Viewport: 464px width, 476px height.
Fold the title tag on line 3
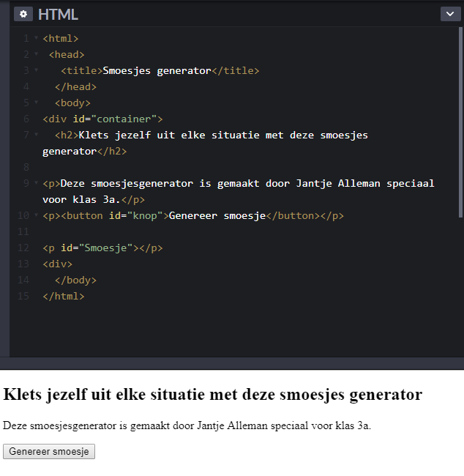point(36,70)
